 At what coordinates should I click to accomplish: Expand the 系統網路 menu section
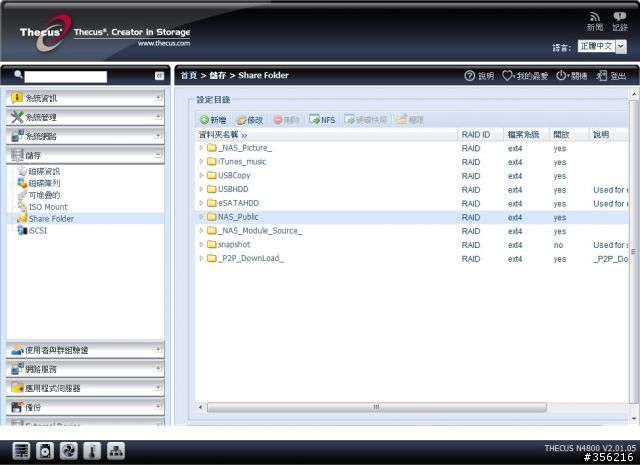tap(85, 136)
